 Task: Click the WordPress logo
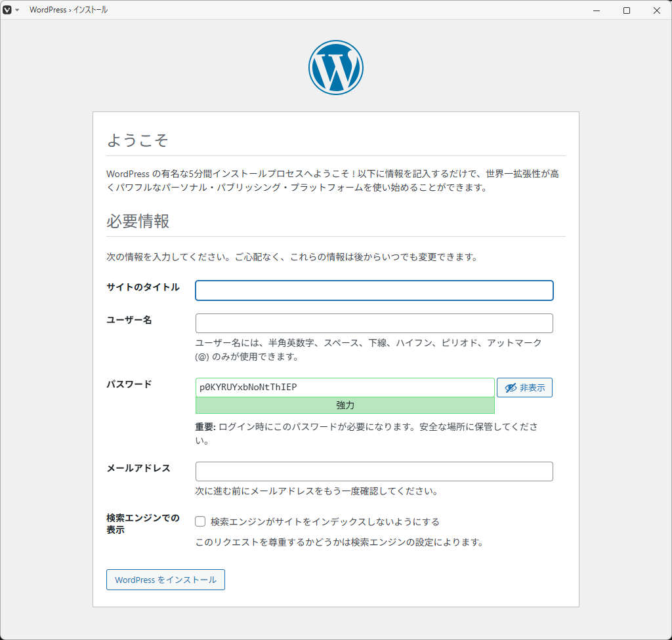click(335, 68)
